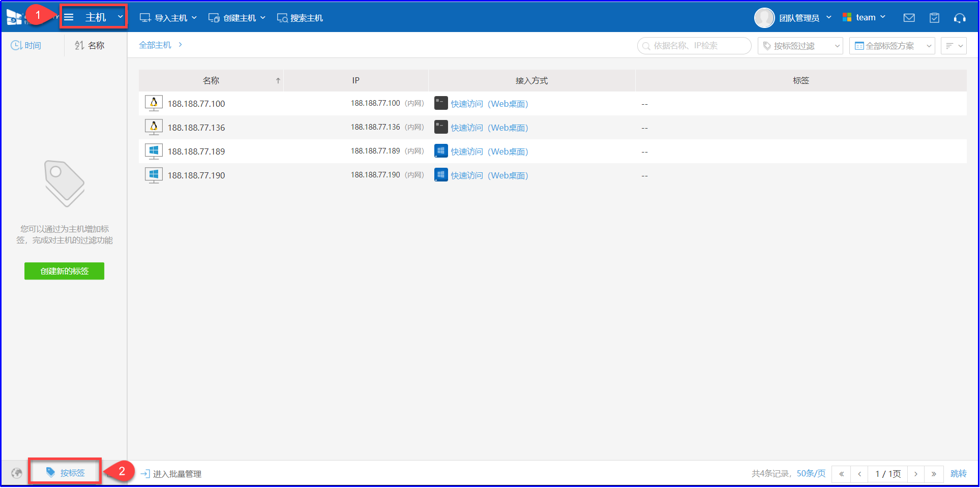Switch to sort by name (名称)
The height and width of the screenshot is (488, 980).
(90, 46)
